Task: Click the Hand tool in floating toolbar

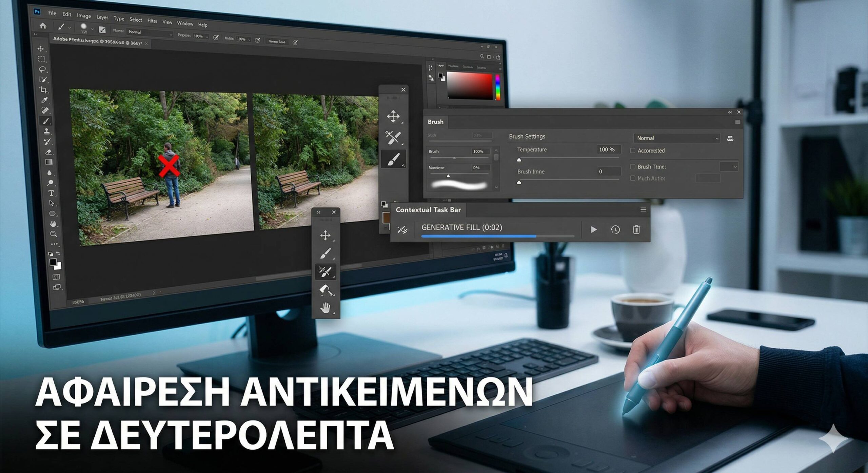Action: point(325,308)
